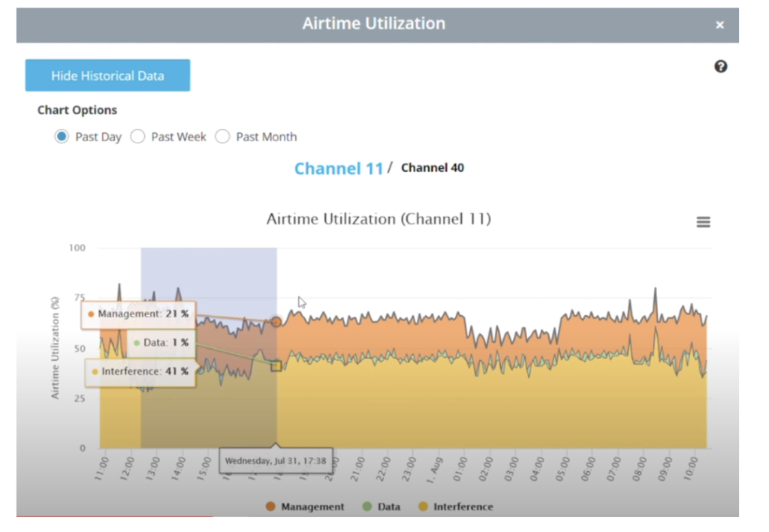The width and height of the screenshot is (769, 532).
Task: Click the Management 21 % tooltip label
Action: coord(138,314)
